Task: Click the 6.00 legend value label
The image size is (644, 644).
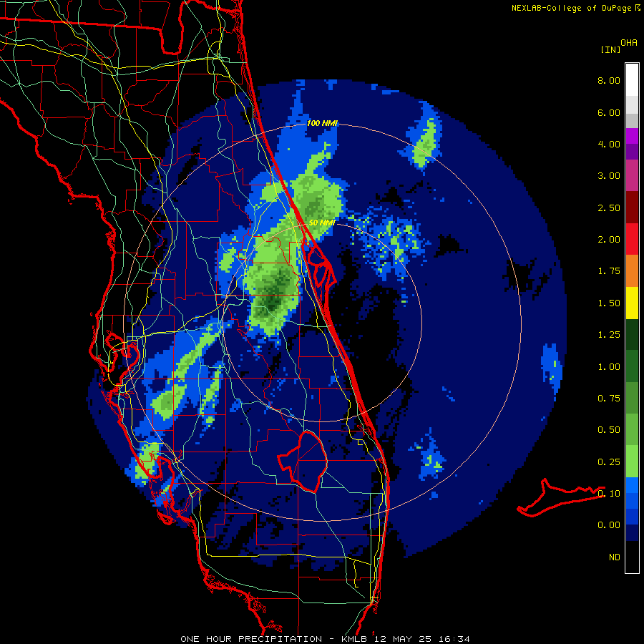Action: (609, 112)
